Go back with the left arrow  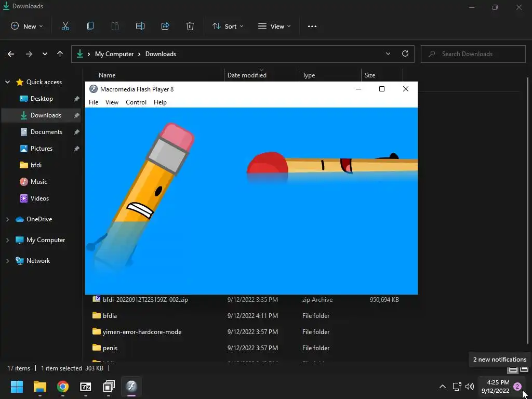11,54
